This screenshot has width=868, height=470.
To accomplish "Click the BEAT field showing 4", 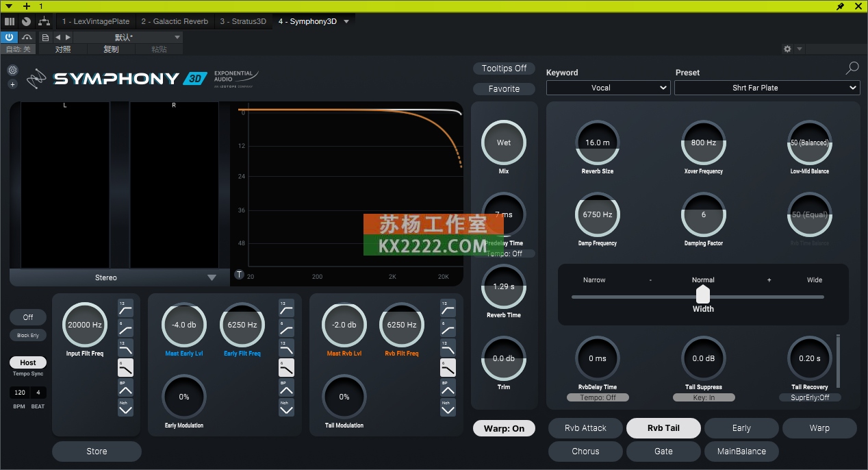I will (x=38, y=393).
